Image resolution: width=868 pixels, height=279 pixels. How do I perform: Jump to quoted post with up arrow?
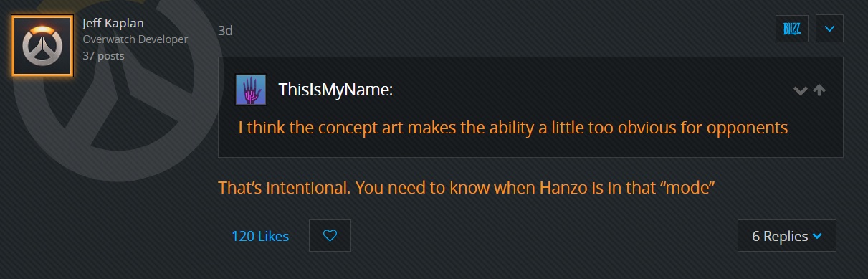click(820, 91)
